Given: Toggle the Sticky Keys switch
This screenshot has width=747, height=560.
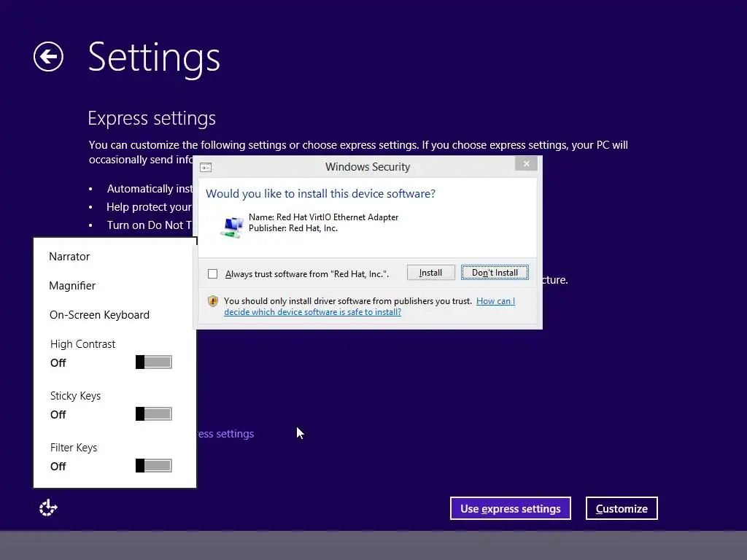Looking at the screenshot, I should pyautogui.click(x=153, y=414).
